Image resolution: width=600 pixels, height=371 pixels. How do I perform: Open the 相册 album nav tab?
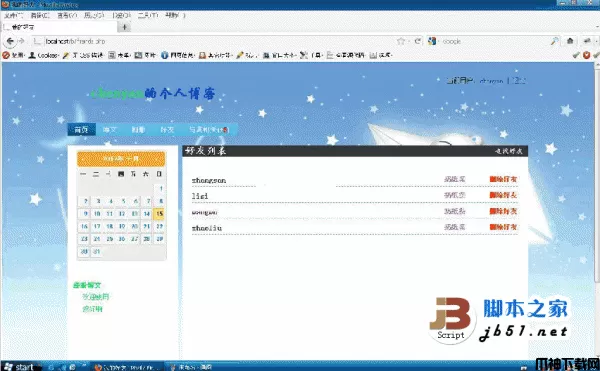pyautogui.click(x=138, y=130)
